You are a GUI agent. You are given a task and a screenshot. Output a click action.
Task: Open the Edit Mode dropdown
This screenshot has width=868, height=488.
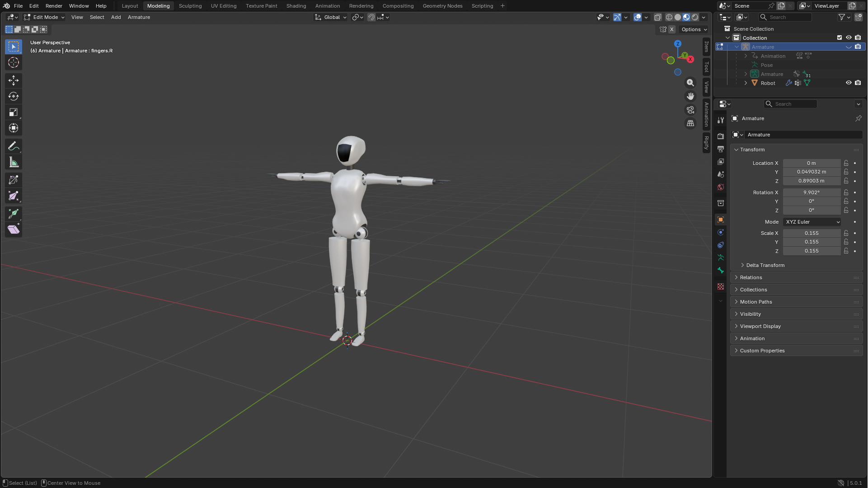pos(44,17)
